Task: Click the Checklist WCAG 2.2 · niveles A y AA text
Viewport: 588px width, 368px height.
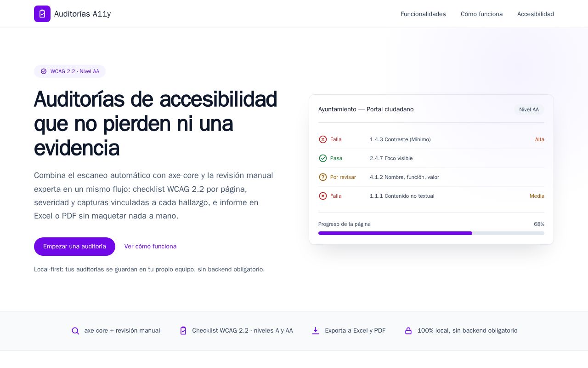Action: 243,331
